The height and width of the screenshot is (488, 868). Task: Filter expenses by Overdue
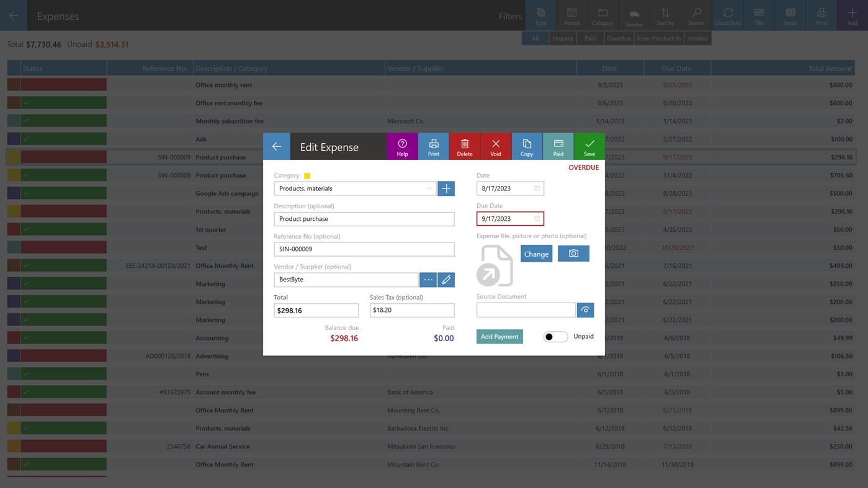pos(619,38)
